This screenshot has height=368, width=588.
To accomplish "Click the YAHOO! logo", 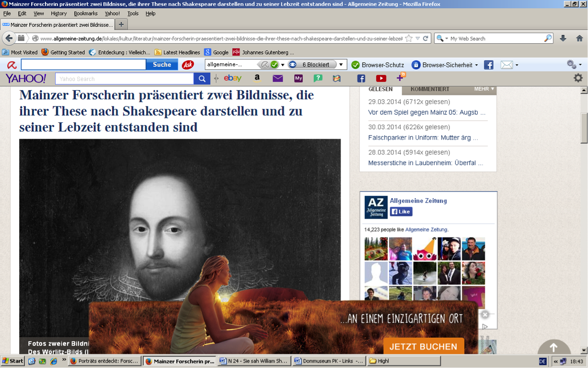I will 26,78.
